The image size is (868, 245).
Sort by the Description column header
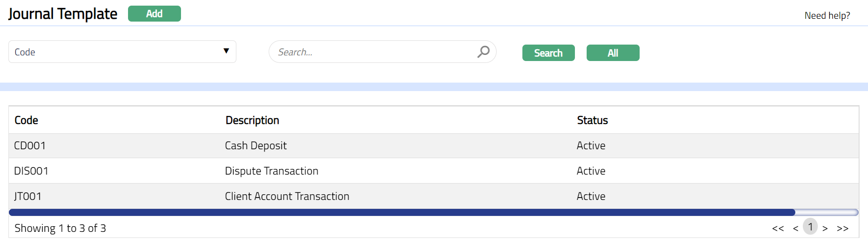click(252, 120)
